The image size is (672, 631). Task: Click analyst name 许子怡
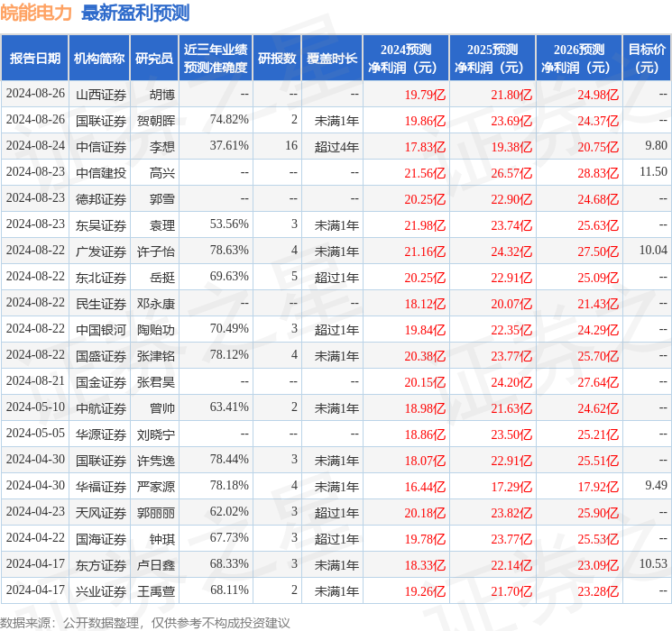[156, 251]
